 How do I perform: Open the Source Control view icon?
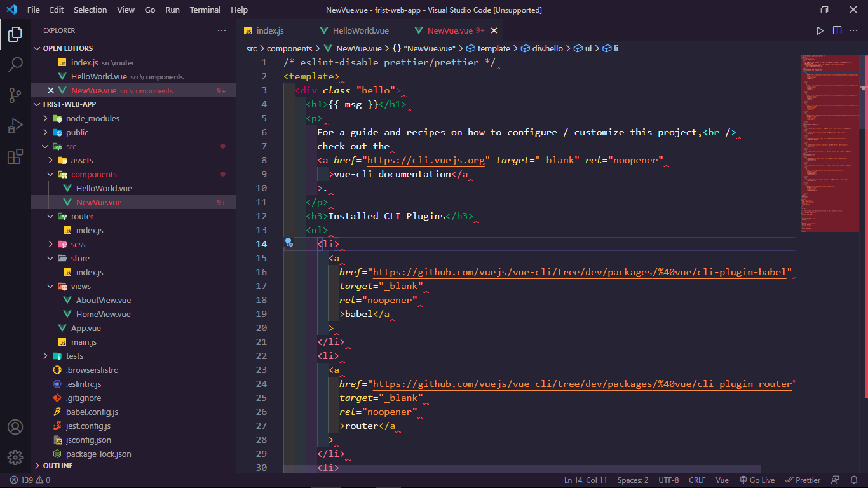tap(15, 95)
